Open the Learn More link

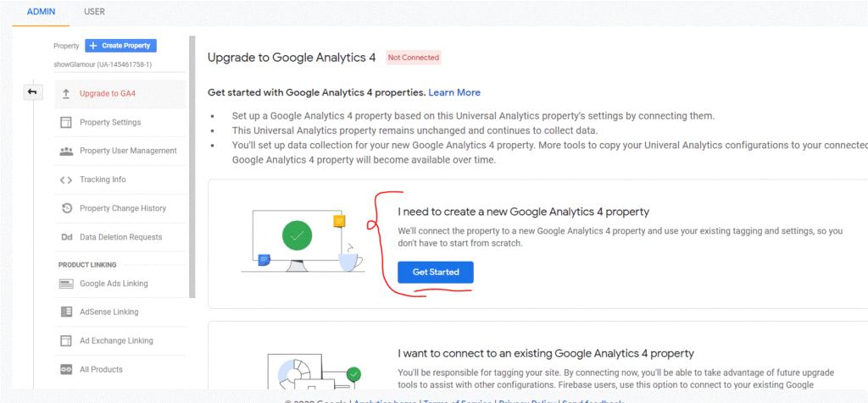[454, 92]
